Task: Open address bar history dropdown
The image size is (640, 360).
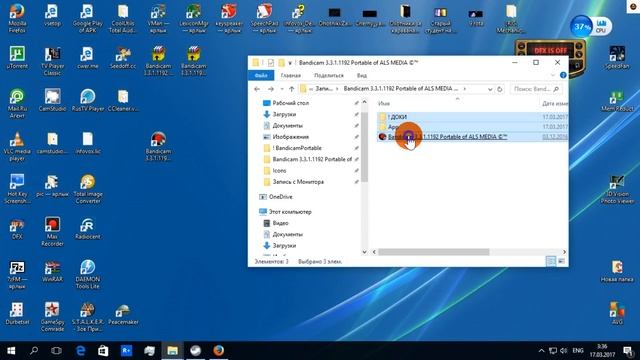Action: pyautogui.click(x=490, y=89)
